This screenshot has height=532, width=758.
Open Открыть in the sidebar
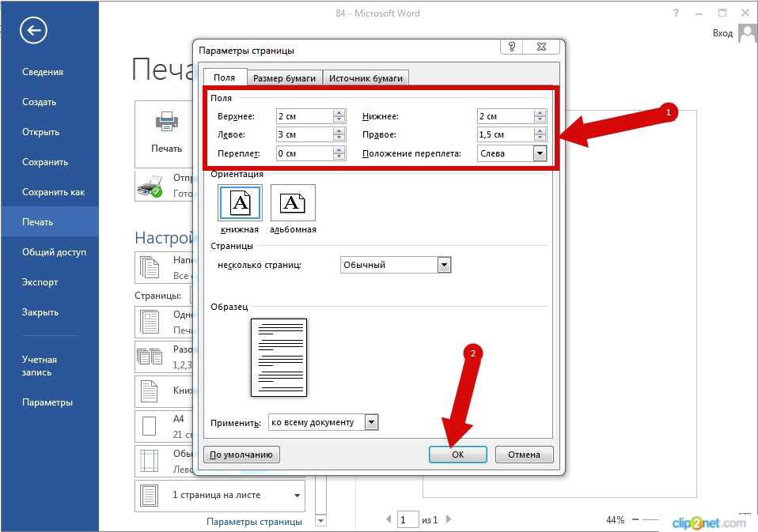[40, 132]
